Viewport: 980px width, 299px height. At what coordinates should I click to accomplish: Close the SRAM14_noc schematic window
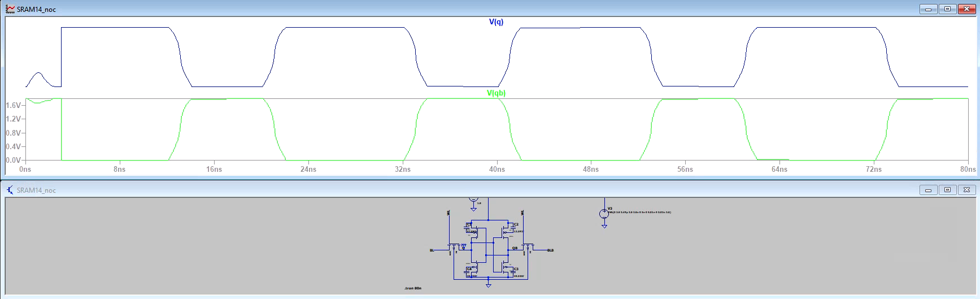pos(966,190)
